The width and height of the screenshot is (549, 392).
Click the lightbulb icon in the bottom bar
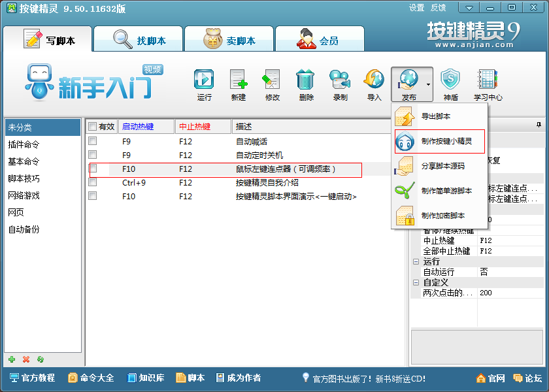point(306,378)
